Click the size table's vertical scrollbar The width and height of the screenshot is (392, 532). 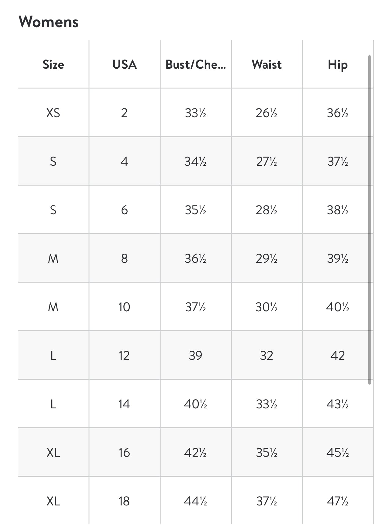pos(369,220)
